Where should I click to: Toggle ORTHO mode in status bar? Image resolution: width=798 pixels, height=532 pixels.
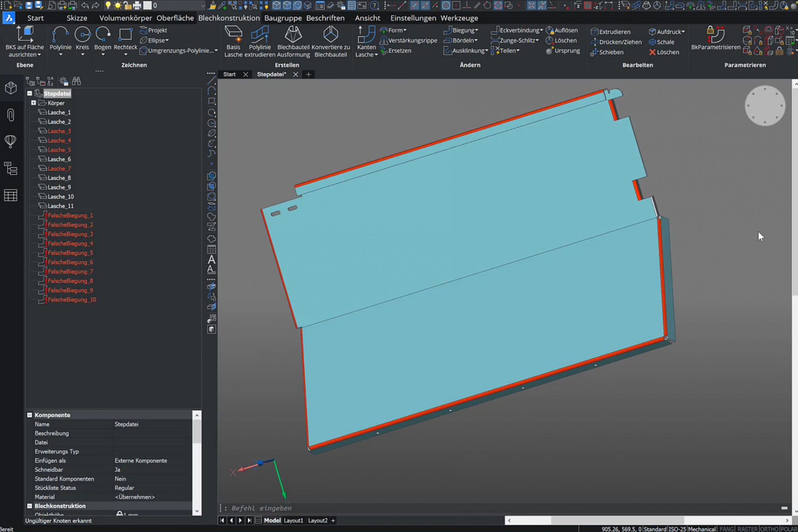point(769,529)
